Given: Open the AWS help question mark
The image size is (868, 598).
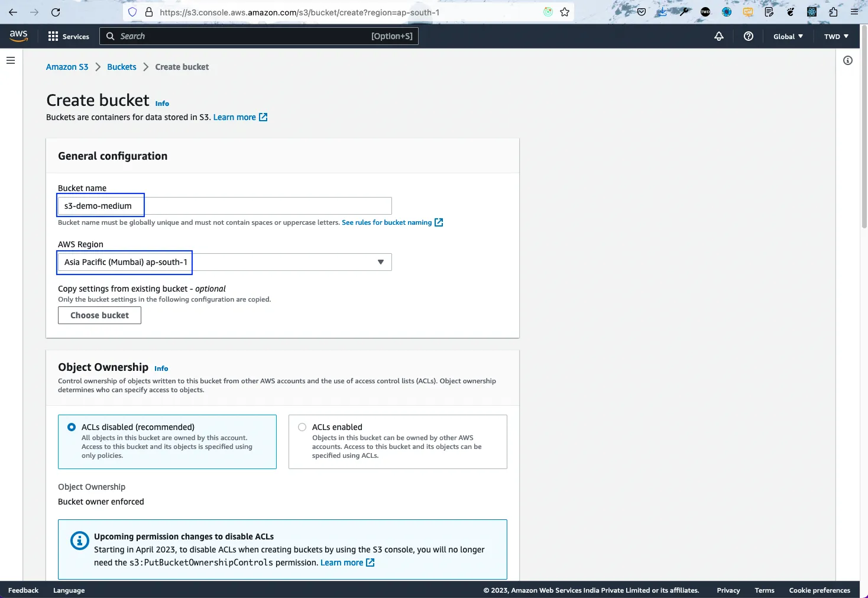Looking at the screenshot, I should (x=749, y=36).
